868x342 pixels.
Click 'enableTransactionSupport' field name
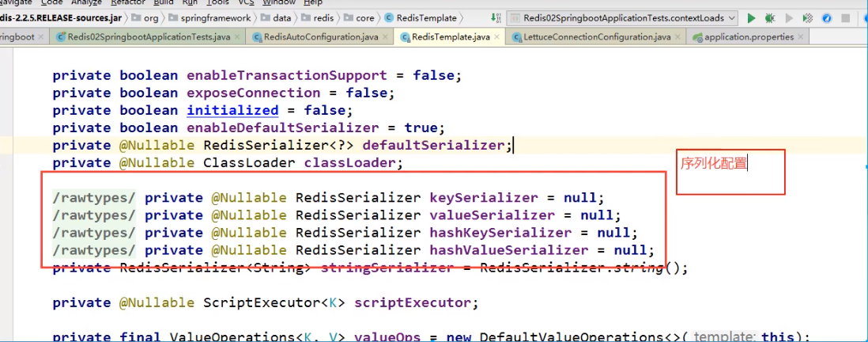[287, 75]
